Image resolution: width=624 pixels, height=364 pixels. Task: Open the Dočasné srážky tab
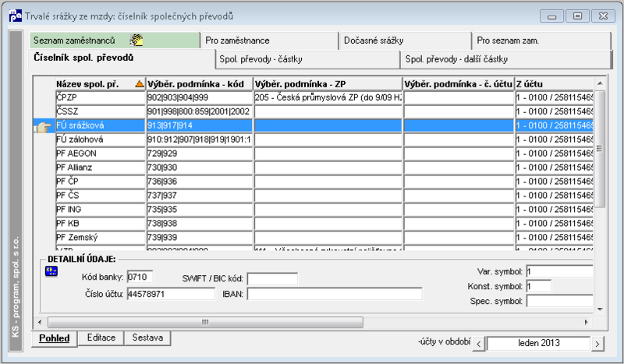click(x=405, y=41)
